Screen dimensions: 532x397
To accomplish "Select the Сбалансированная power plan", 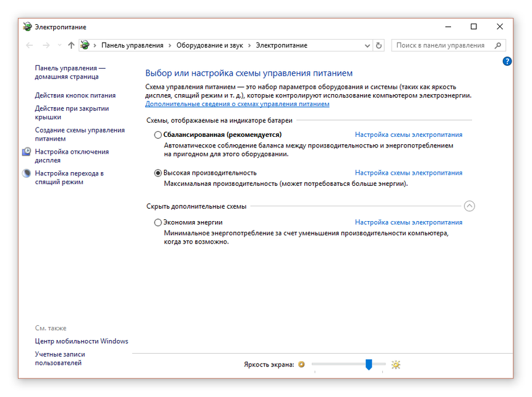I will (158, 134).
